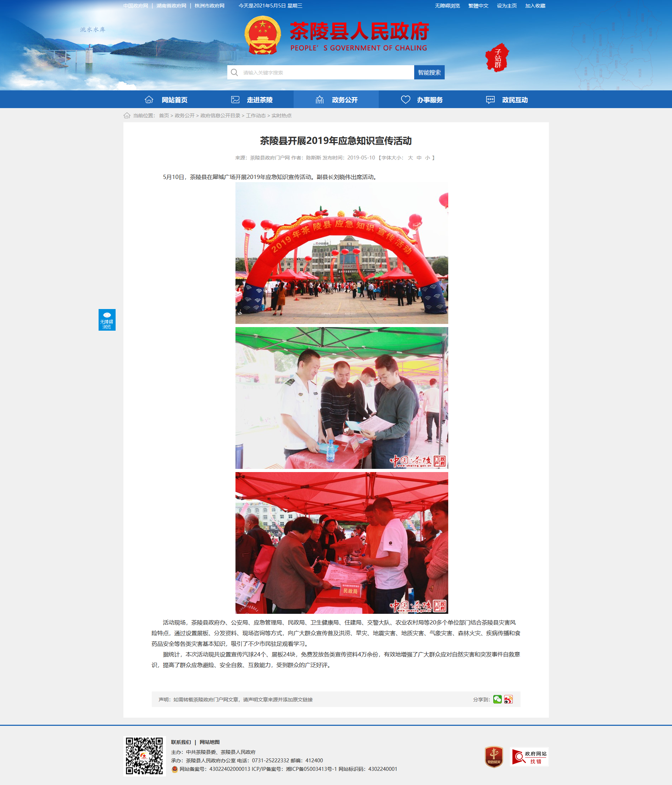This screenshot has width=672, height=785.
Task: Share article via WeChat icon
Action: click(x=497, y=699)
